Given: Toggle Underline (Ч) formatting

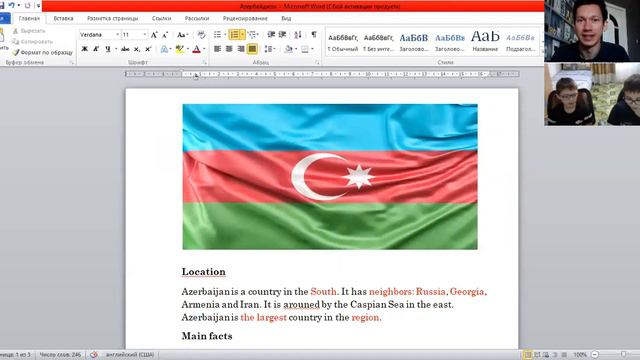Looking at the screenshot, I should click(108, 49).
